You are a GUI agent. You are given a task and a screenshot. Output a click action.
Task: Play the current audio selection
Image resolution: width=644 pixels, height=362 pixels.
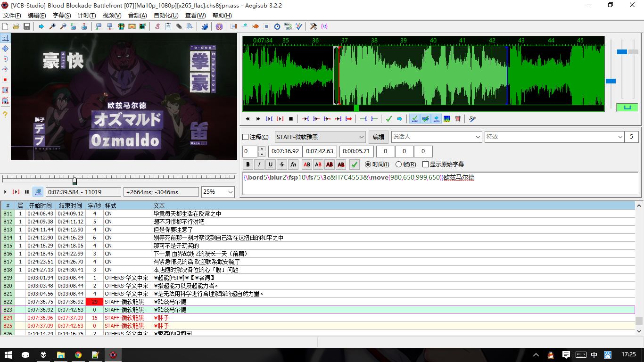point(269,119)
